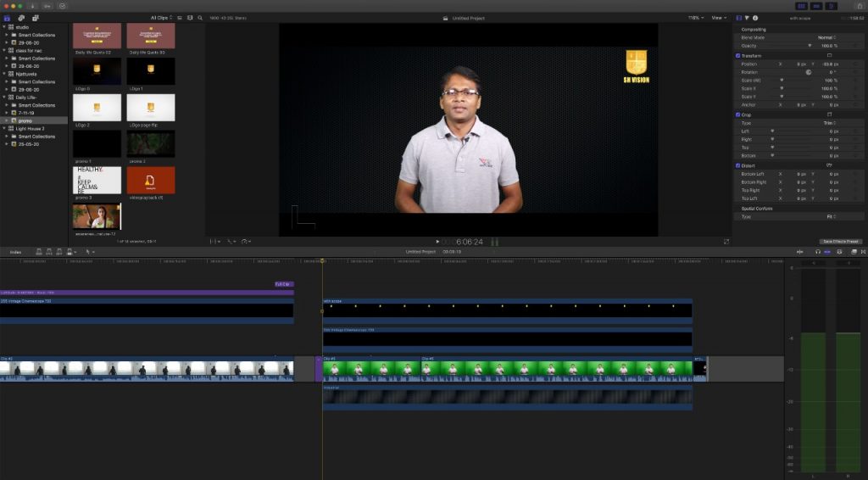Toggle the Distort checkbox
The width and height of the screenshot is (868, 480).
(x=738, y=165)
